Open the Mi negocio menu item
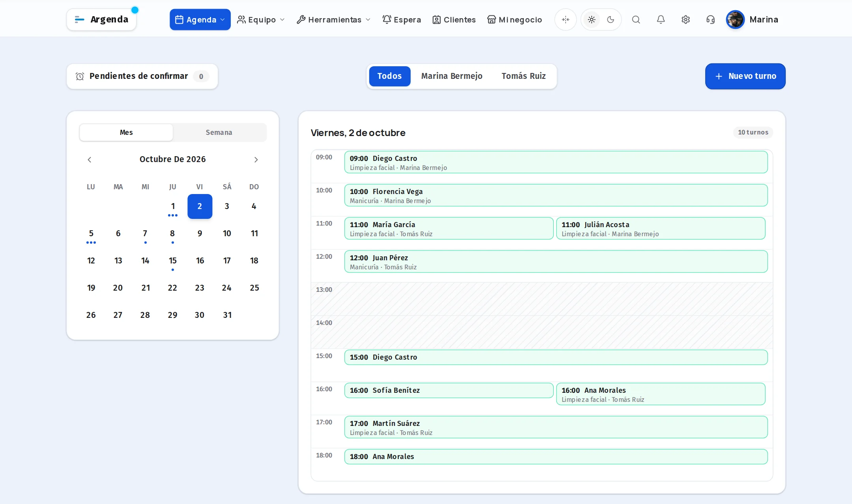Image resolution: width=852 pixels, height=504 pixels. pyautogui.click(x=515, y=19)
